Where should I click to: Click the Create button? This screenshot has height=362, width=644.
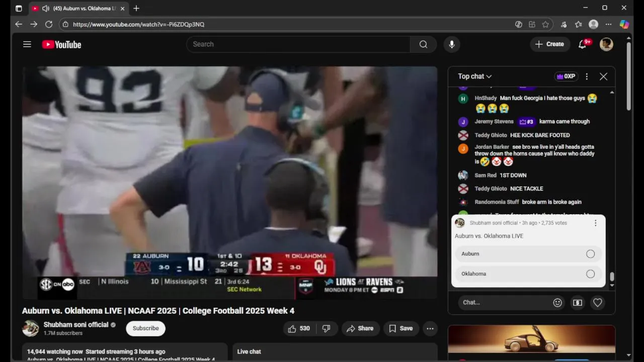point(550,44)
